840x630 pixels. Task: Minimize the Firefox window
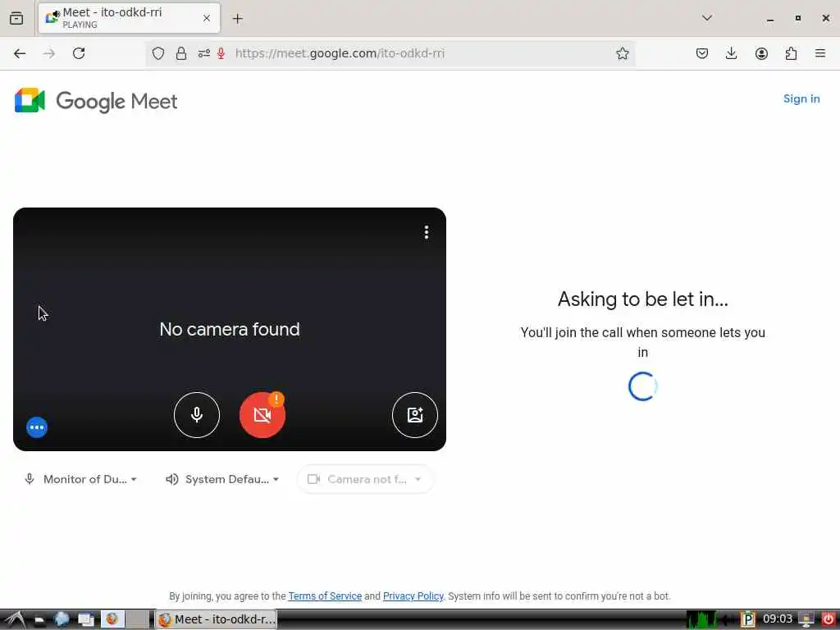(x=770, y=19)
